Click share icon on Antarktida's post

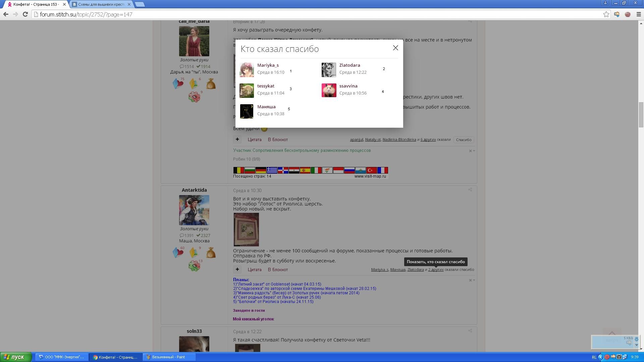coord(470,190)
